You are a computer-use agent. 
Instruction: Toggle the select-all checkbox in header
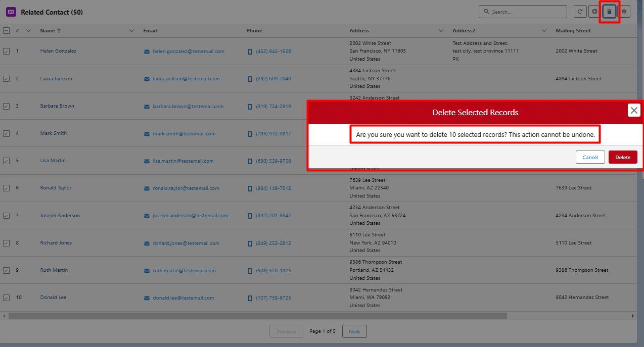(x=6, y=31)
